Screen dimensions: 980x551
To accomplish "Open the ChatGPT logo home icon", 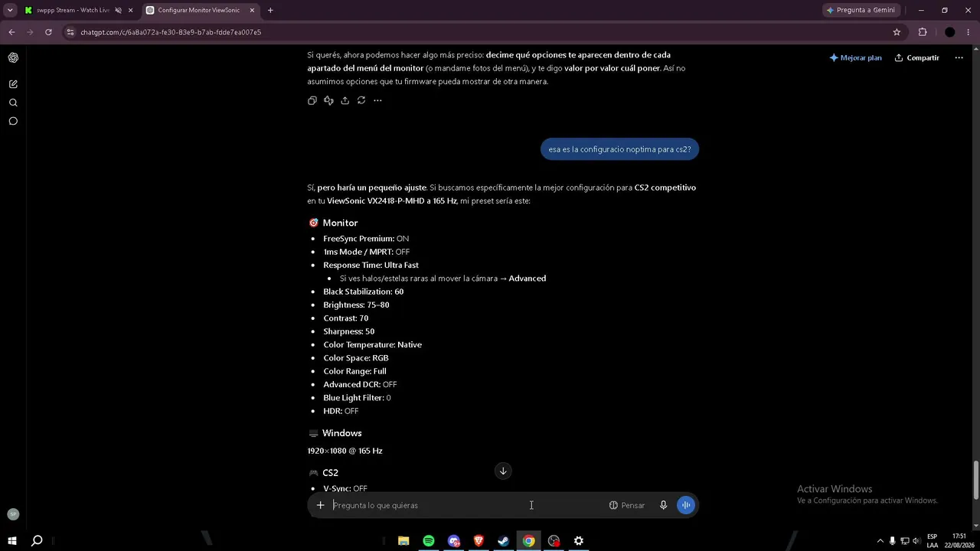I will (x=13, y=58).
